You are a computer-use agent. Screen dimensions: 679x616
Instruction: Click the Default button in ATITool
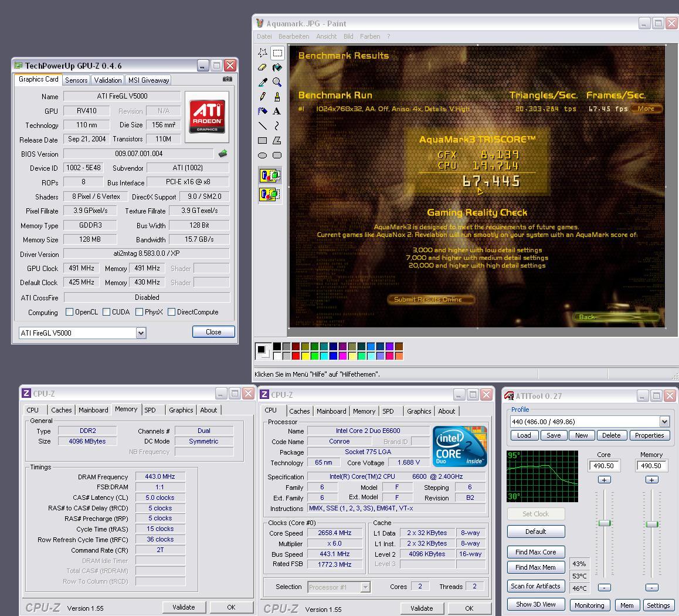click(x=536, y=532)
